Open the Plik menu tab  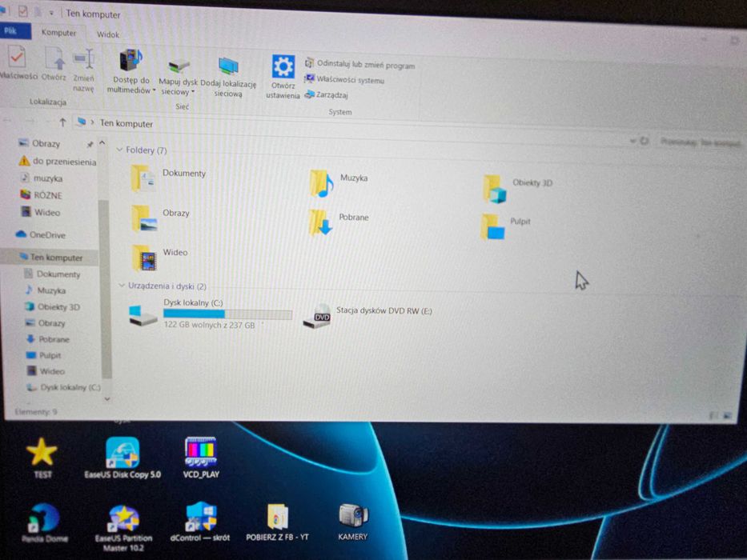coord(14,31)
